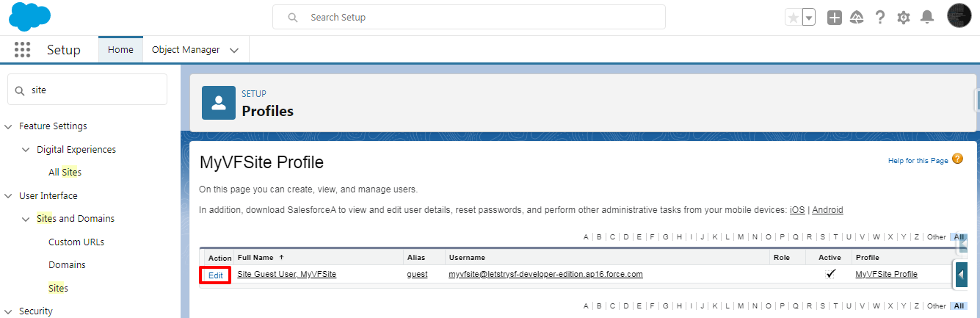
Task: Open the Android download link
Action: pos(827,210)
